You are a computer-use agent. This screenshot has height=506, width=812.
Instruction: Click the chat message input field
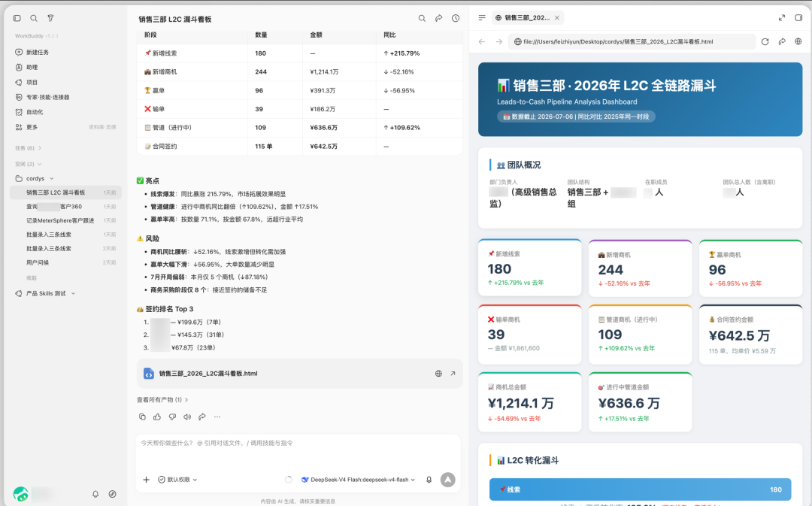click(298, 451)
